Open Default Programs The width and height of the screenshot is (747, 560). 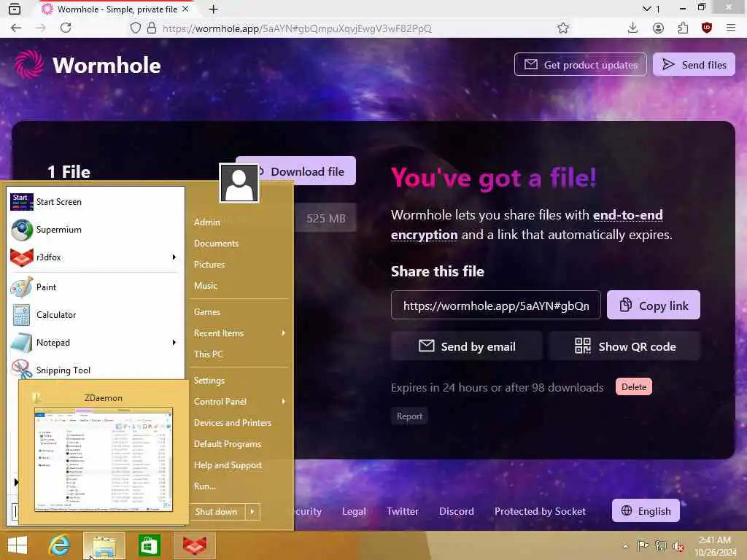[228, 444]
